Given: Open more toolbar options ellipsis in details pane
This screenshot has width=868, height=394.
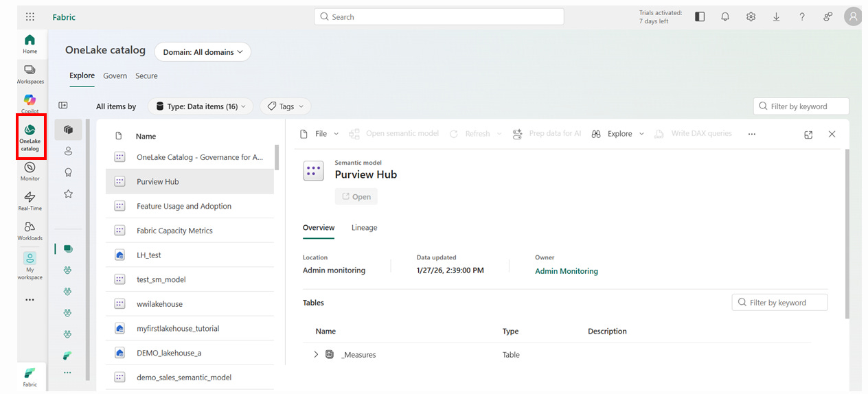Looking at the screenshot, I should click(x=752, y=135).
